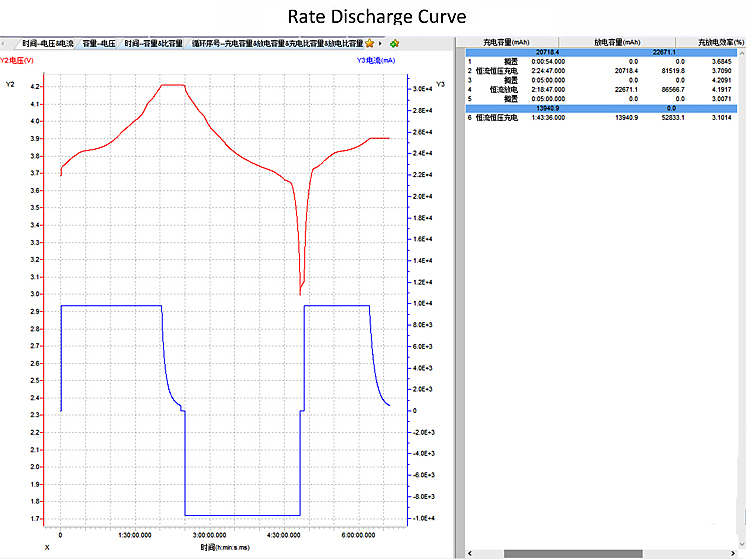
Task: Click the yellow star icon on tab bar
Action: 370,44
